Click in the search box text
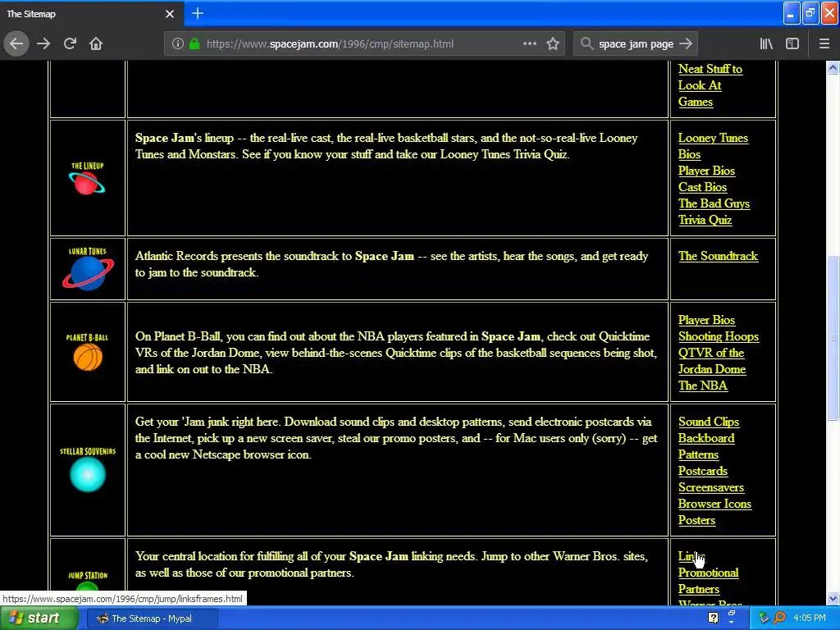 click(x=636, y=44)
